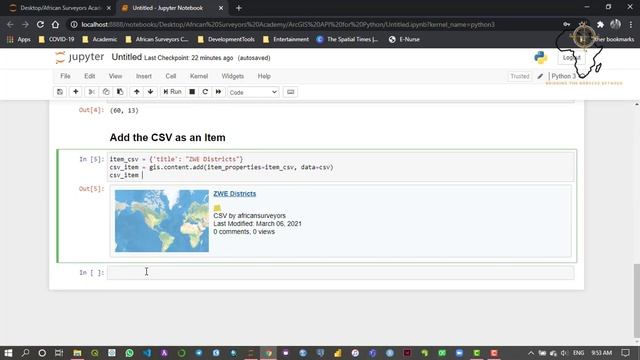
Task: Move the selected cell down
Action: tap(151, 92)
